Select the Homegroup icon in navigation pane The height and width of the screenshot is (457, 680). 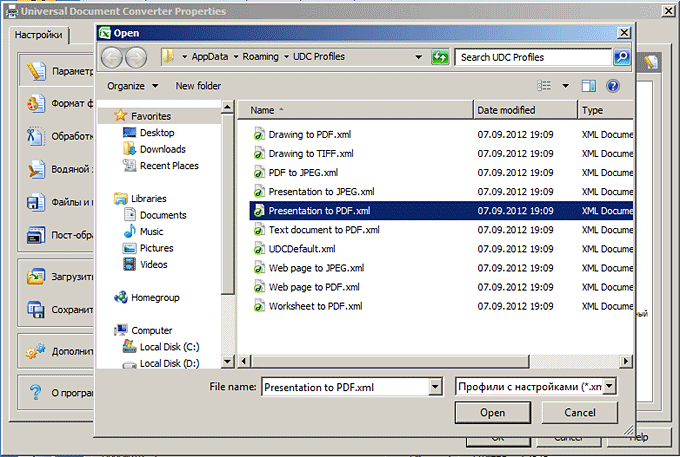(x=122, y=297)
